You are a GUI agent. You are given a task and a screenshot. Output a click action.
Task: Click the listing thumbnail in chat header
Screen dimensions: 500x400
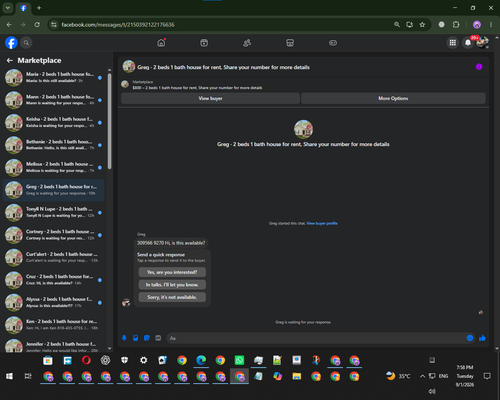pyautogui.click(x=129, y=67)
